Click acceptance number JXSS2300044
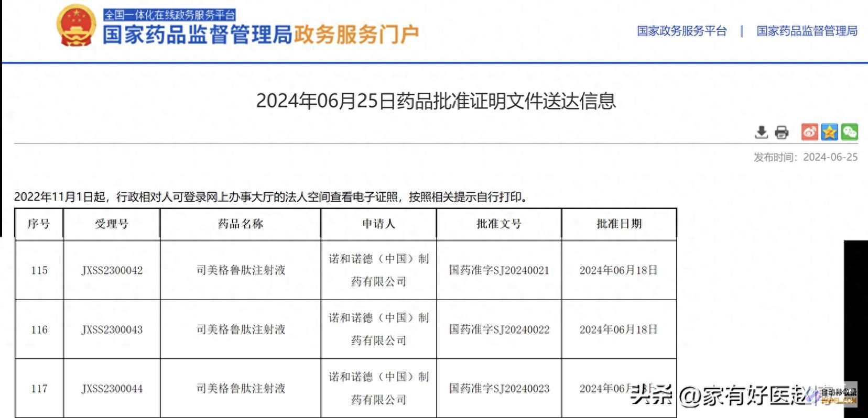Screen dimensions: 868x418 [112, 389]
